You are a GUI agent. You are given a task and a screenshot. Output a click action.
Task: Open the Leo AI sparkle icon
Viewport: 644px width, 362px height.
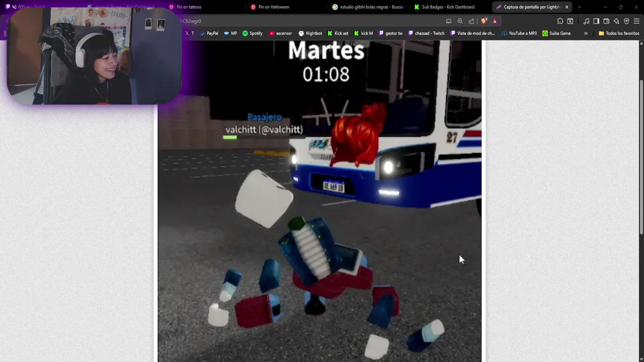click(x=616, y=21)
